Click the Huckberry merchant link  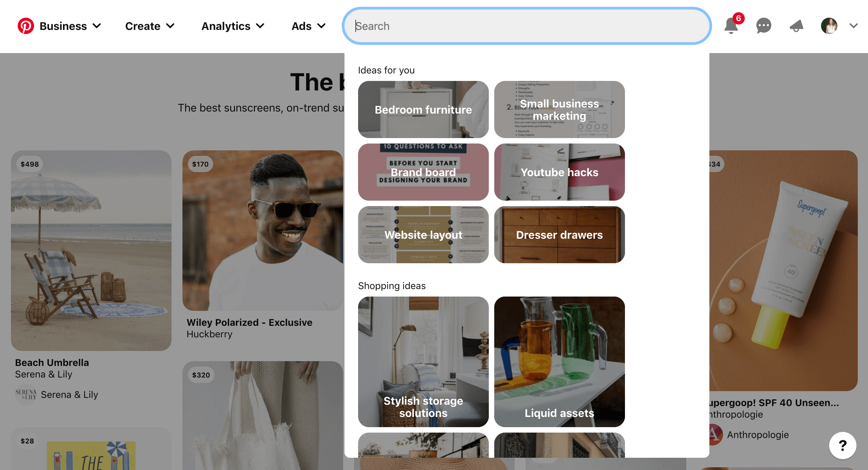pos(209,334)
